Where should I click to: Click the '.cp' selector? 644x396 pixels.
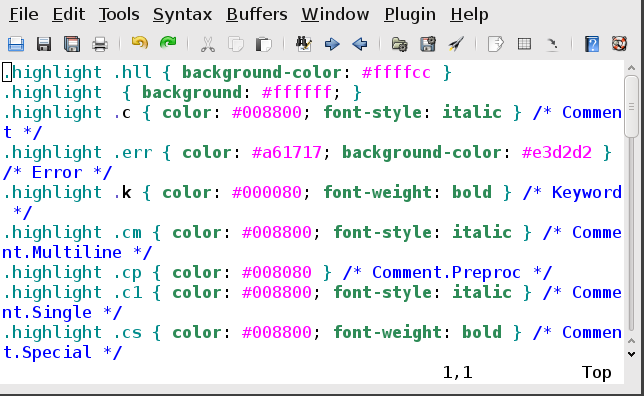point(127,273)
